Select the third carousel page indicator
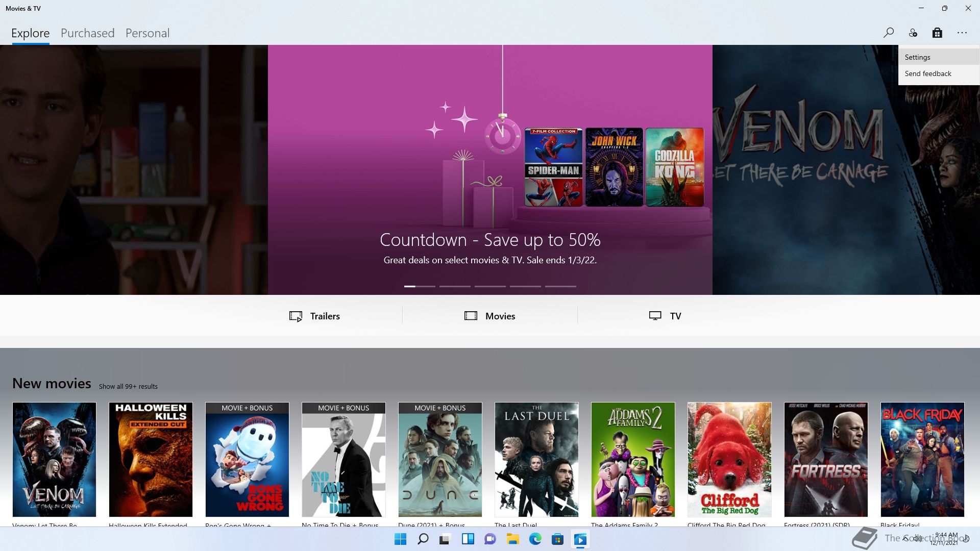The image size is (980, 551). point(490,286)
